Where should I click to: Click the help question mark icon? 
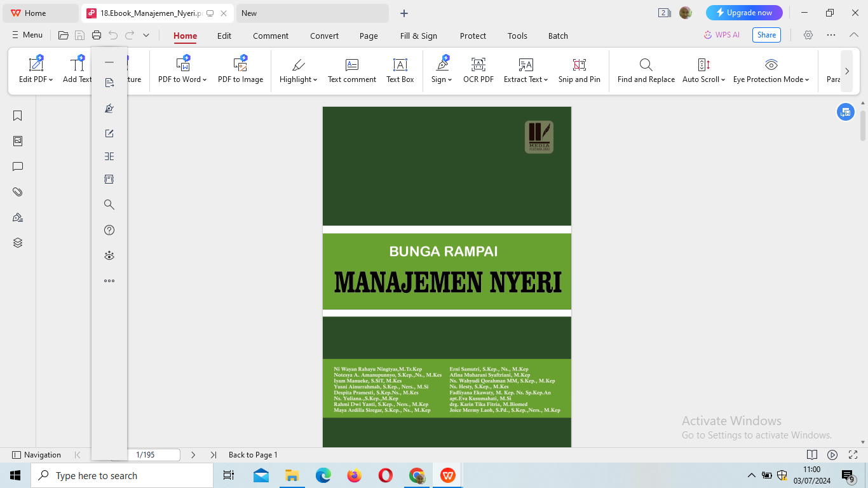(109, 230)
